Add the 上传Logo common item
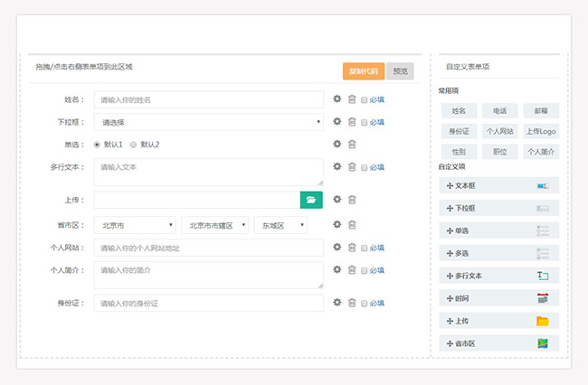This screenshot has height=385, width=588. click(x=541, y=131)
